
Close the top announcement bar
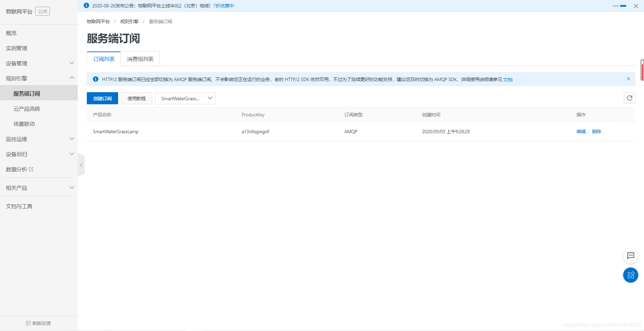(x=636, y=6)
